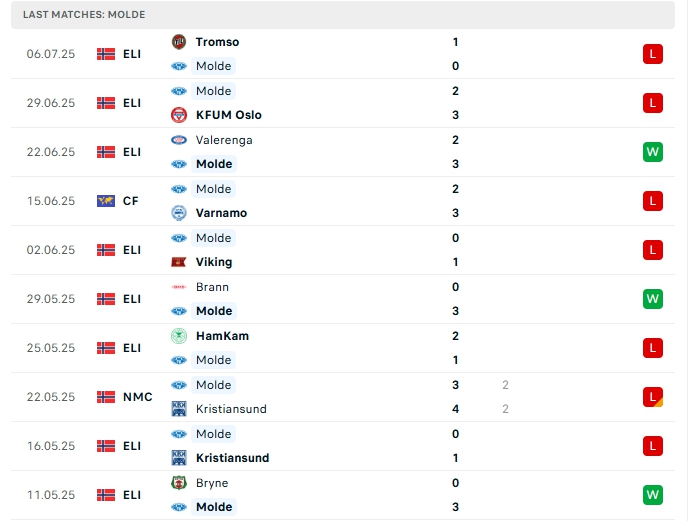Screen dimensions: 688x521
Task: Click the HamKam team logo
Action: click(179, 336)
